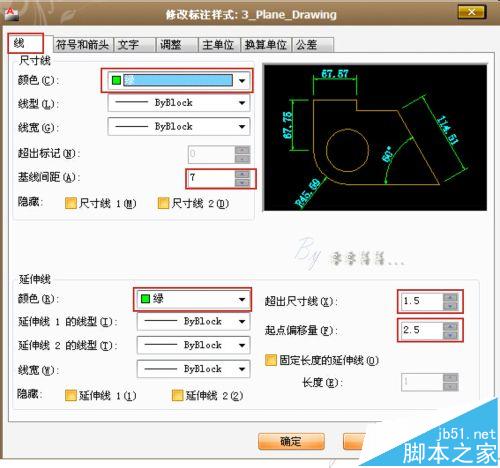This screenshot has width=500, height=468.
Task: Switch to the 公差 tab
Action: pyautogui.click(x=313, y=45)
